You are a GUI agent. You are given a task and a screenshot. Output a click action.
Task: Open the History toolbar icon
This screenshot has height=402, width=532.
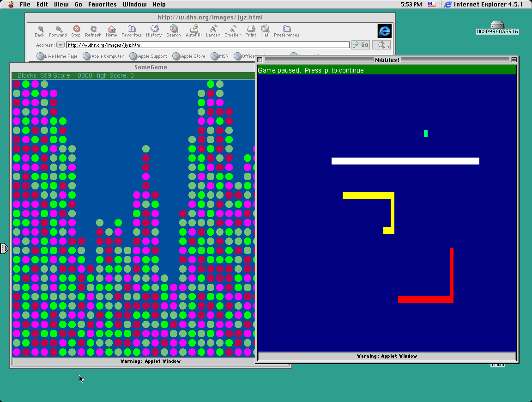154,30
